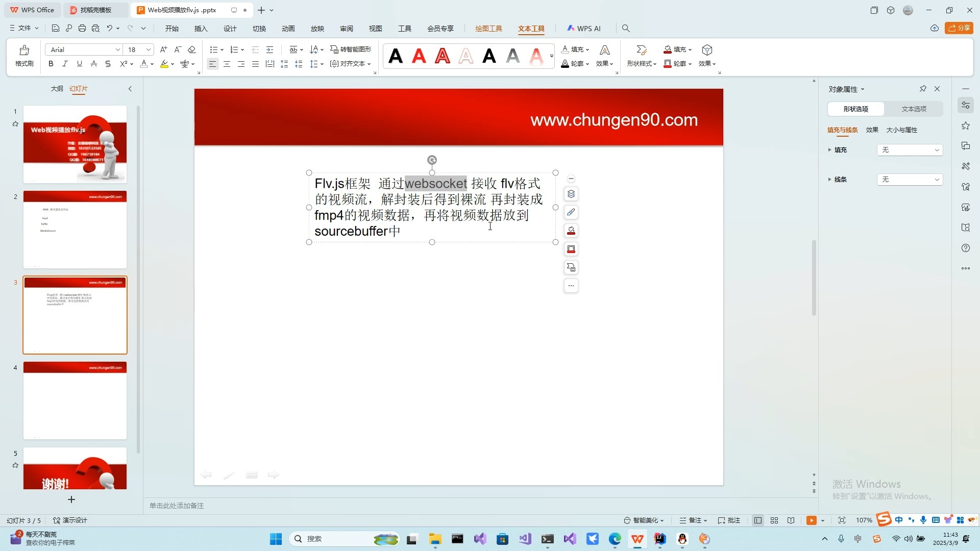
Task: Open the Design (设计) ribbon tab
Action: coord(230,29)
